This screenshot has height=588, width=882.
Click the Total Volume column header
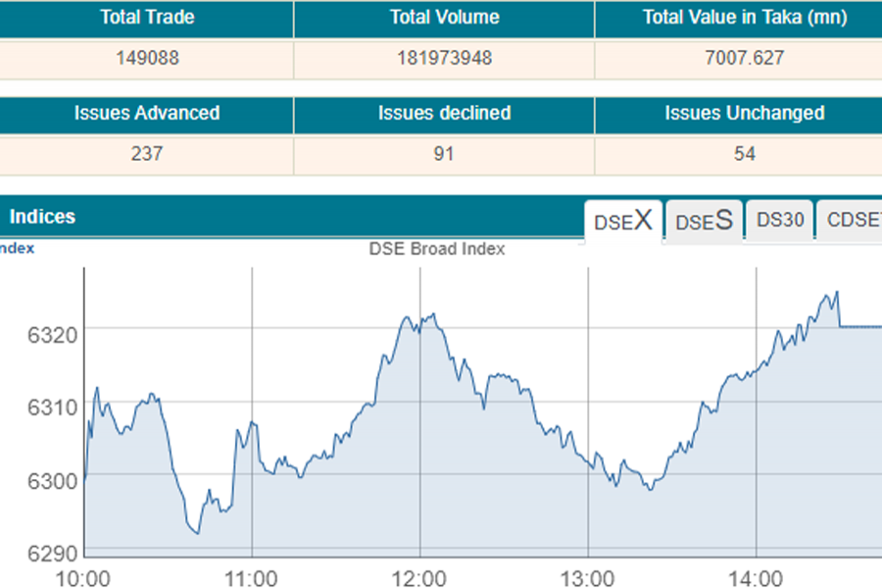click(444, 18)
